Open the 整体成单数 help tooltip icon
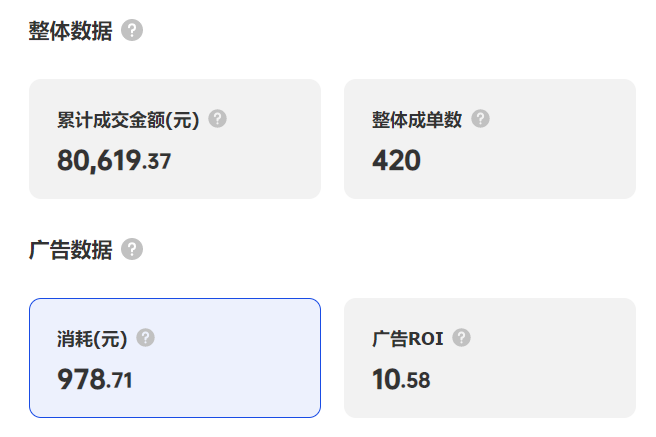 [x=480, y=119]
